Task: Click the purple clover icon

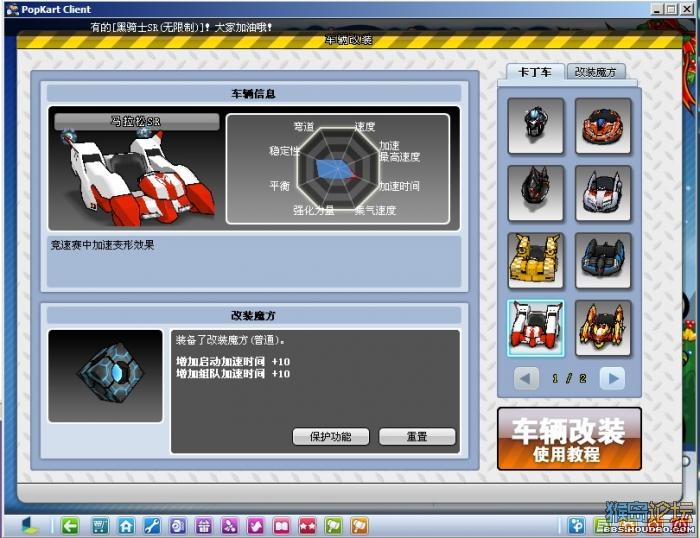Action: click(229, 526)
